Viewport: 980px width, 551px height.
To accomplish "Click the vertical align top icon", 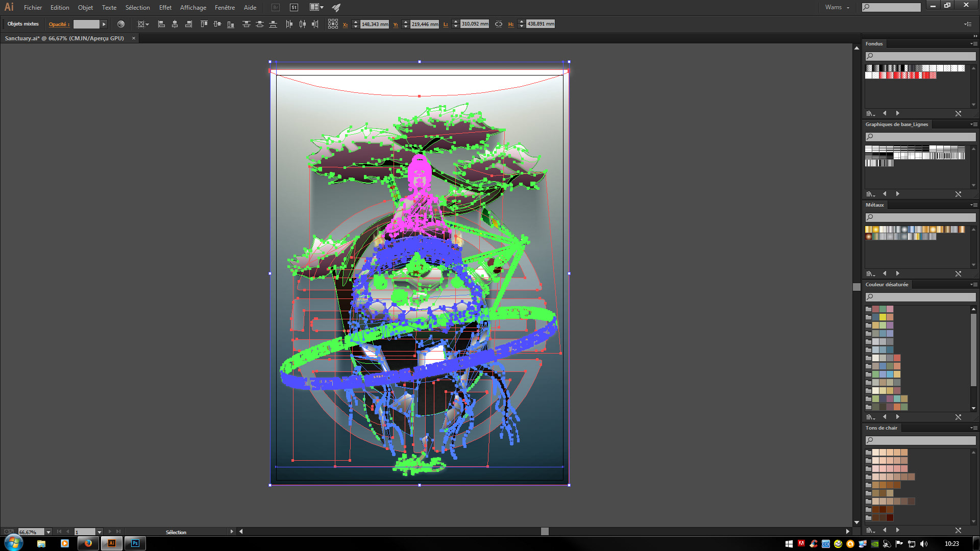I will (x=204, y=24).
